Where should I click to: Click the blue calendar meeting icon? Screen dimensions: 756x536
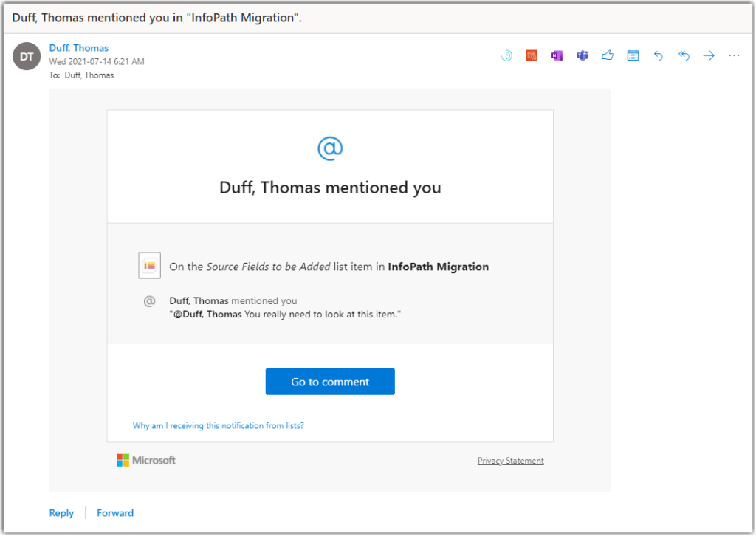[x=633, y=55]
